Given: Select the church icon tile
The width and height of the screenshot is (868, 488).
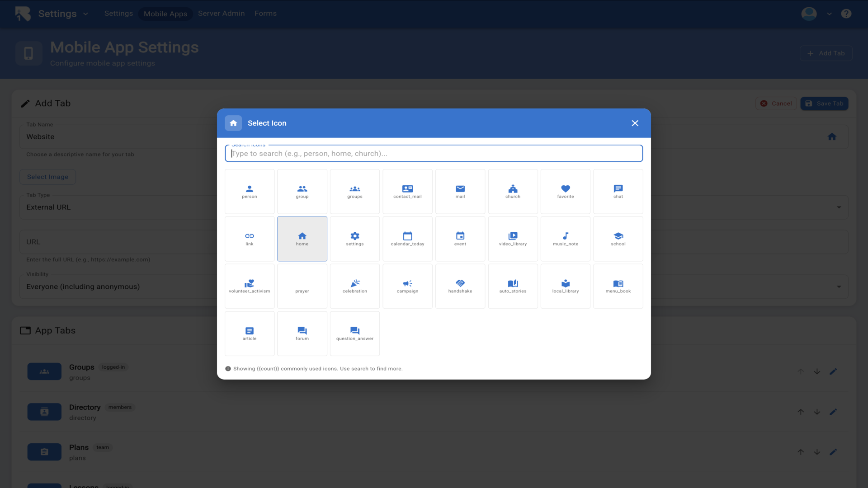Looking at the screenshot, I should 513,191.
